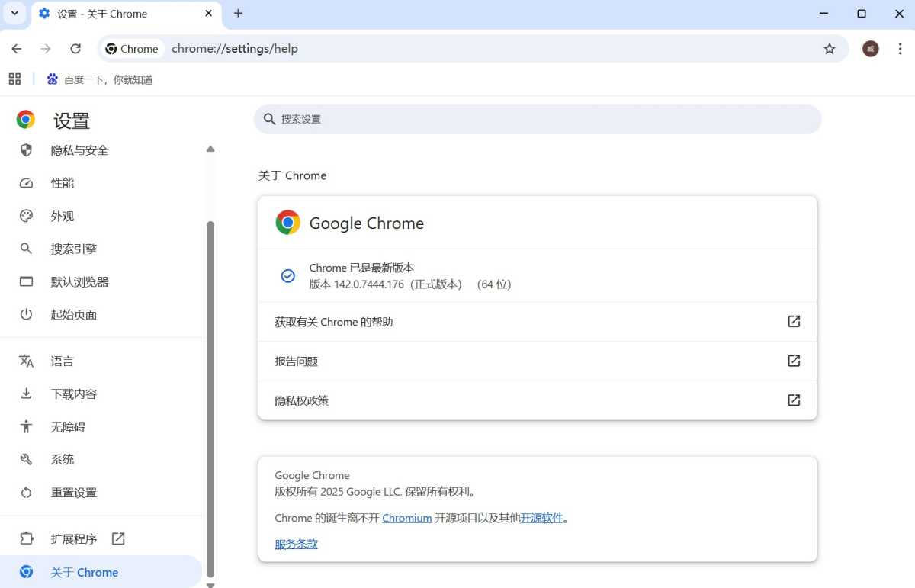
Task: Reload the page
Action: click(x=75, y=48)
